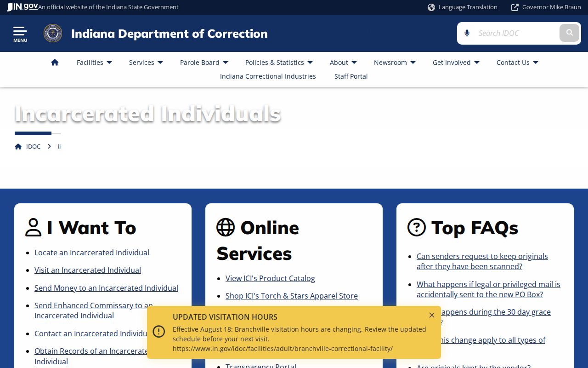Click the external link icon by Governor
Image resolution: width=588 pixels, height=368 pixels.
pyautogui.click(x=515, y=7)
